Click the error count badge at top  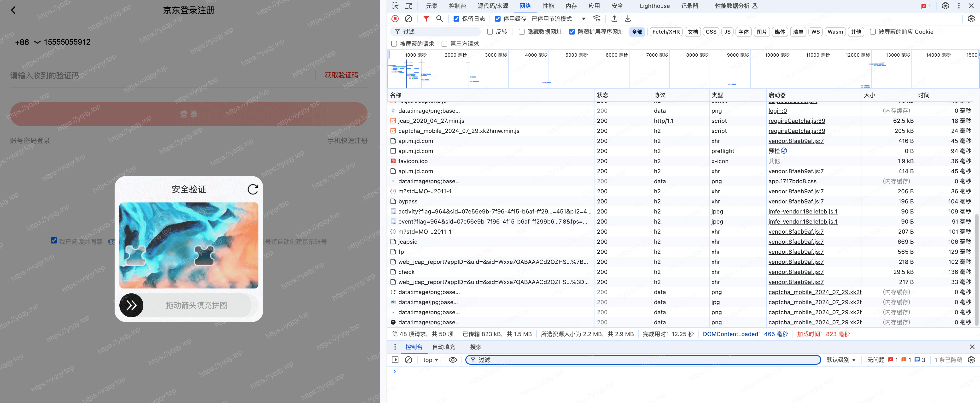926,6
